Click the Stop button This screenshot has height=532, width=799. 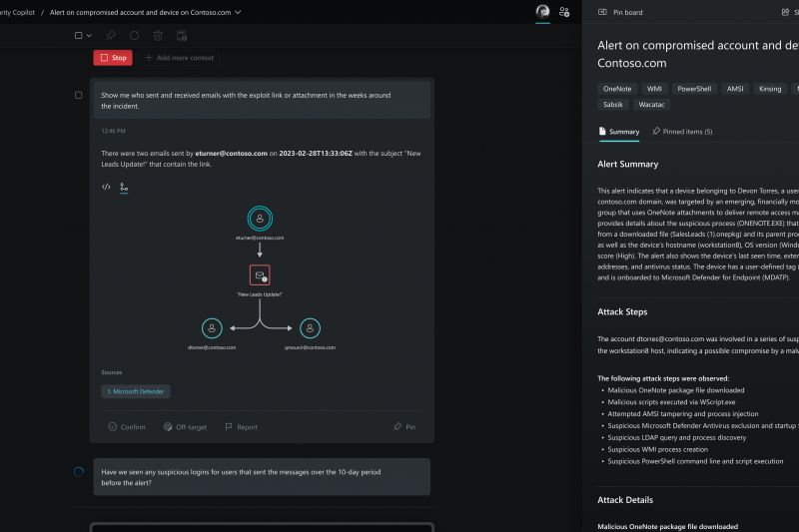pos(113,58)
